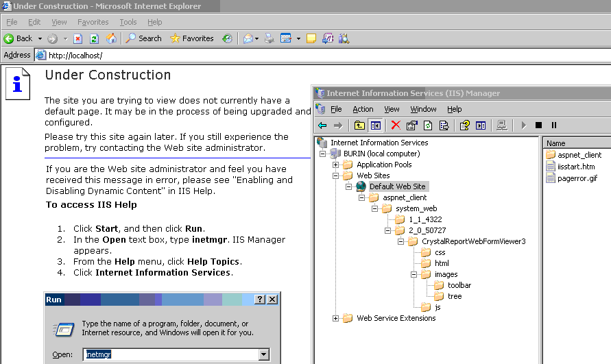Open IE View menu
This screenshot has width=611, height=364.
tap(59, 22)
